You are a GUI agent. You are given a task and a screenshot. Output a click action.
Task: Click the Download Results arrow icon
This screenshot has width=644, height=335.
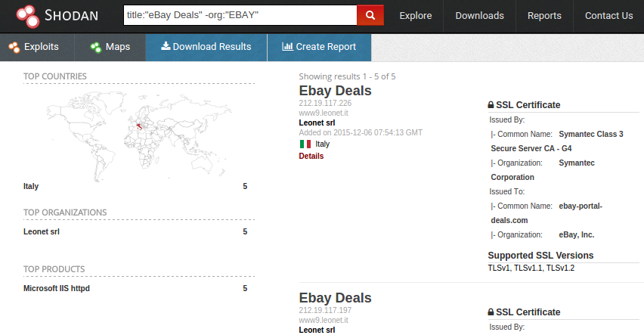pos(166,46)
